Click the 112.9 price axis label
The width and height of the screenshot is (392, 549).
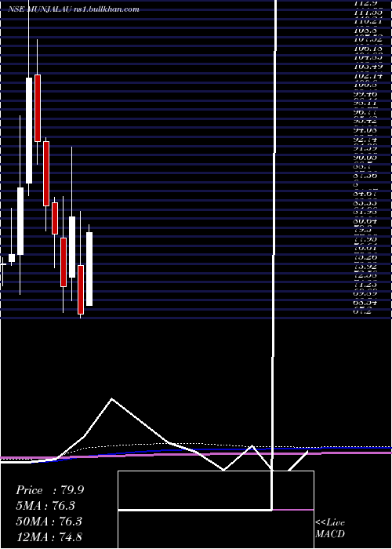[x=365, y=3]
